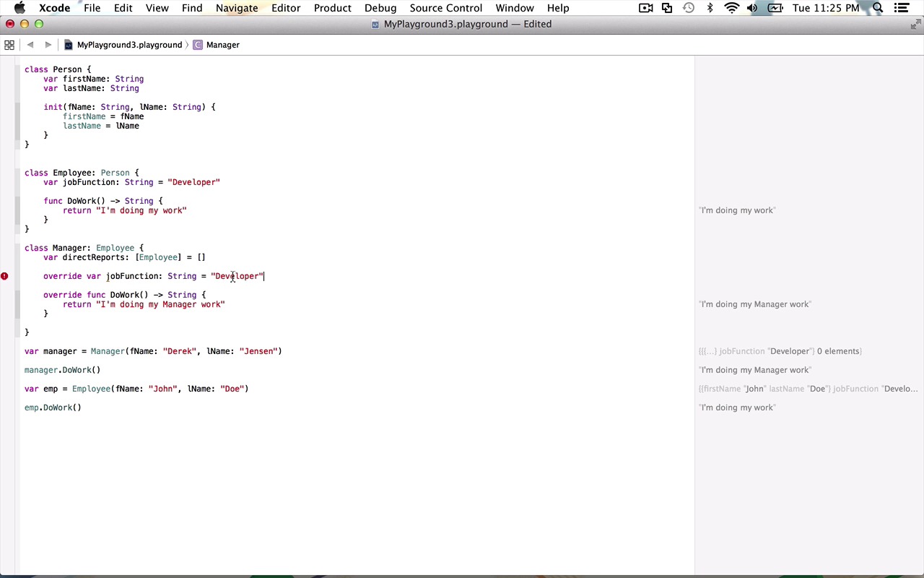Click the "manager.DoWork()" line
Viewport: 924px width, 578px height.
[63, 370]
